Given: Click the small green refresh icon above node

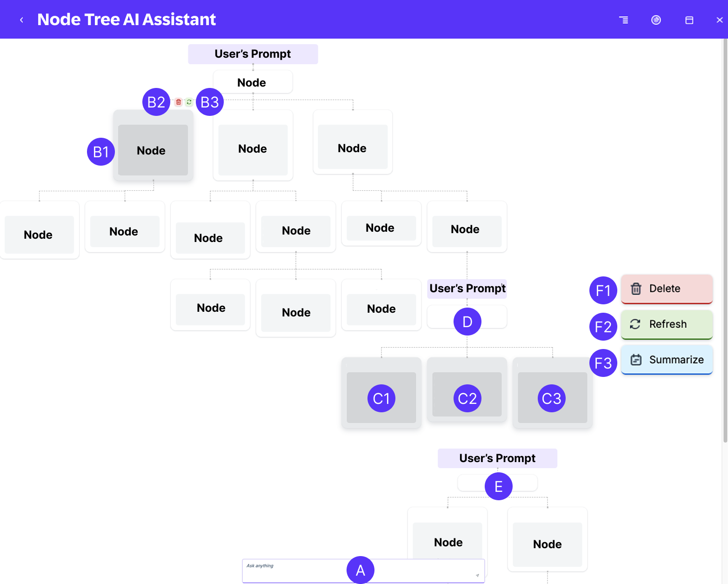Looking at the screenshot, I should [189, 102].
